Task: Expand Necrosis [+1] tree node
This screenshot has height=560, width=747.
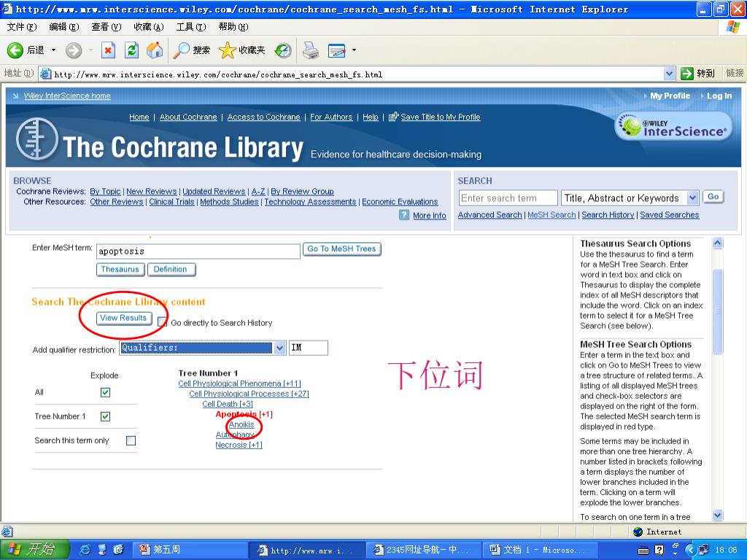Action: coord(239,445)
